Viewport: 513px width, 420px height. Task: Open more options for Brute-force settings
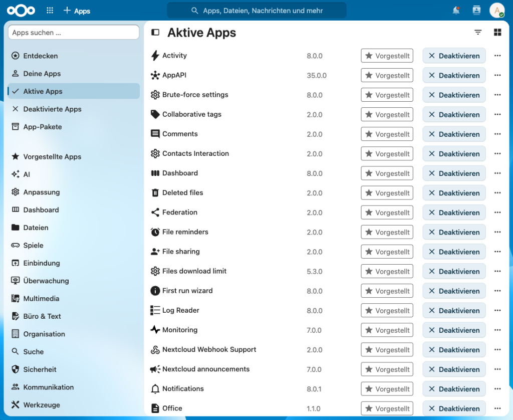[x=497, y=95]
